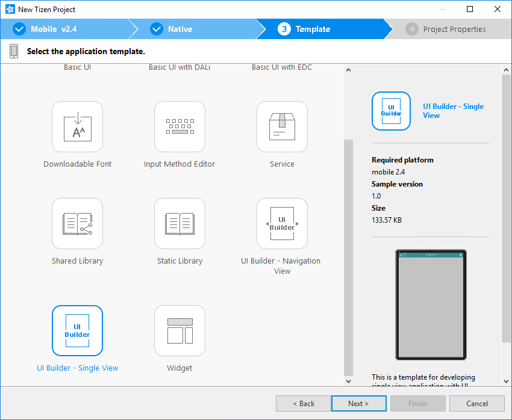Go to the Native wizard step
This screenshot has height=420, width=512.
(x=180, y=29)
